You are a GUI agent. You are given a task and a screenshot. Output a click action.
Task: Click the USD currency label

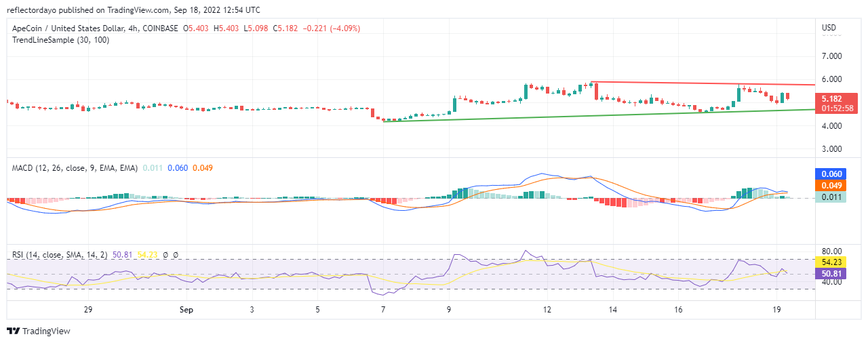pos(829,28)
